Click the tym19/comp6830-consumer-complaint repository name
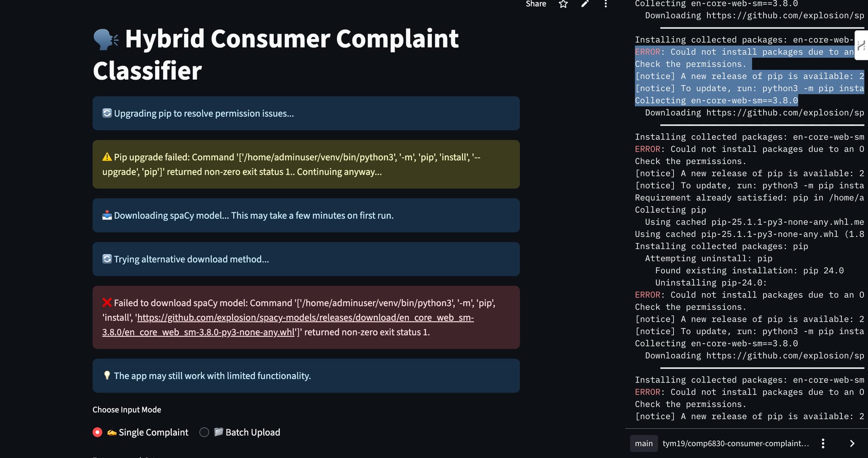868x458 pixels. [736, 444]
